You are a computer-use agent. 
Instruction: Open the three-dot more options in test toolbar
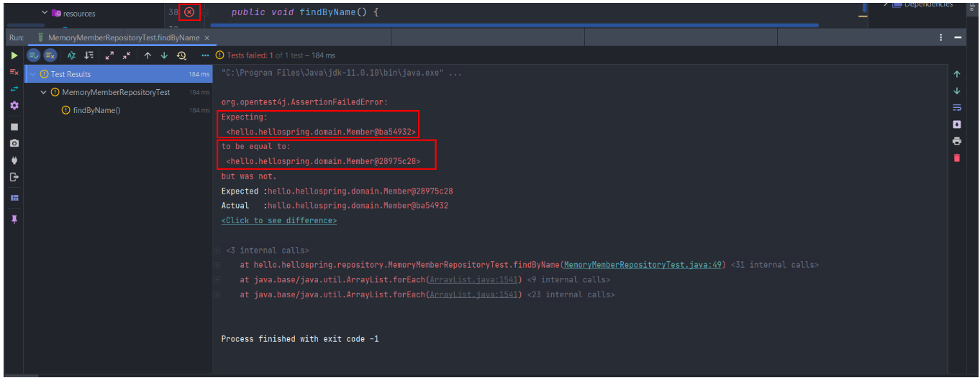(x=205, y=55)
